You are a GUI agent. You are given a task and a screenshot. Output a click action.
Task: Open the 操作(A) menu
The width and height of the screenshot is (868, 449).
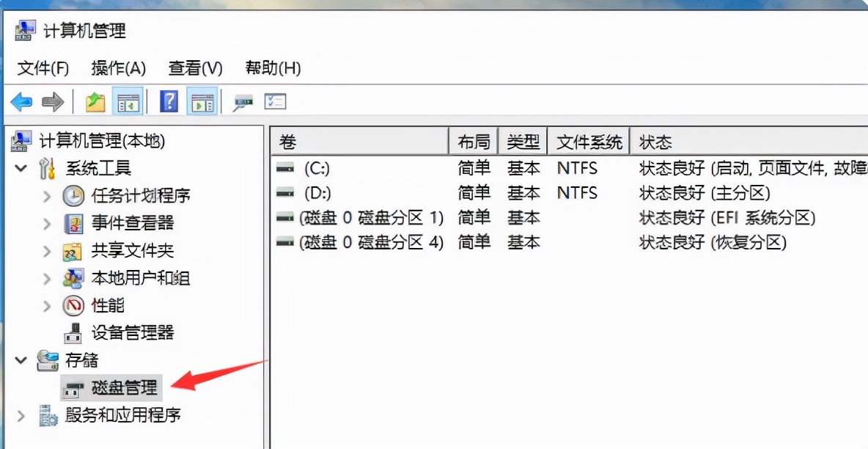[x=119, y=67]
